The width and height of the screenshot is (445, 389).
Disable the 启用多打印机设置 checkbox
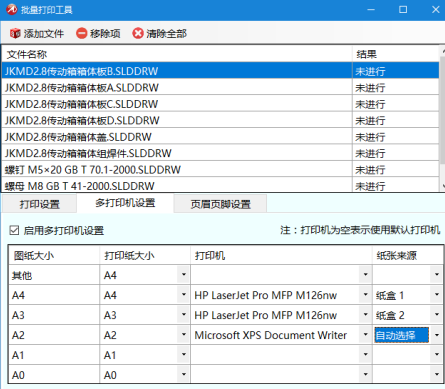click(x=14, y=230)
